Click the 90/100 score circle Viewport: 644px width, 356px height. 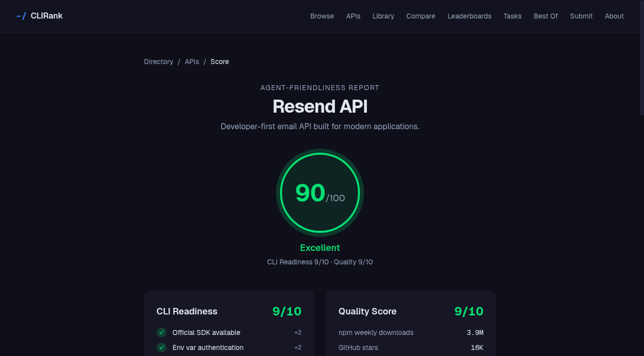[320, 193]
